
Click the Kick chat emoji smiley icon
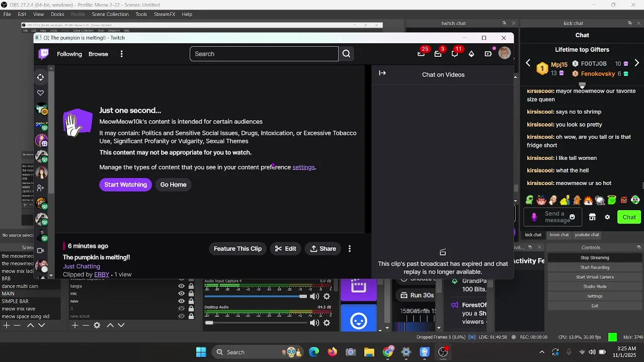572,217
